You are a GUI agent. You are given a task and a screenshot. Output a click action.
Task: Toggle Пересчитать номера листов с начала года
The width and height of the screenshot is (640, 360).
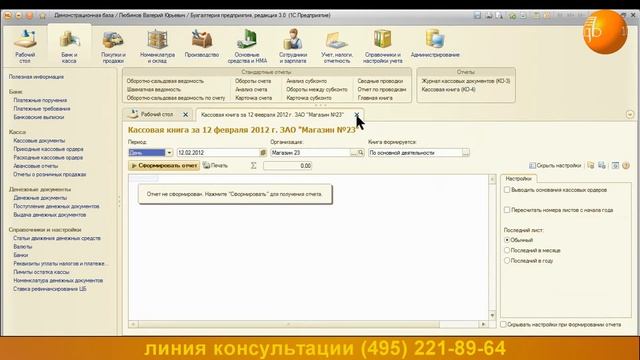pyautogui.click(x=507, y=210)
